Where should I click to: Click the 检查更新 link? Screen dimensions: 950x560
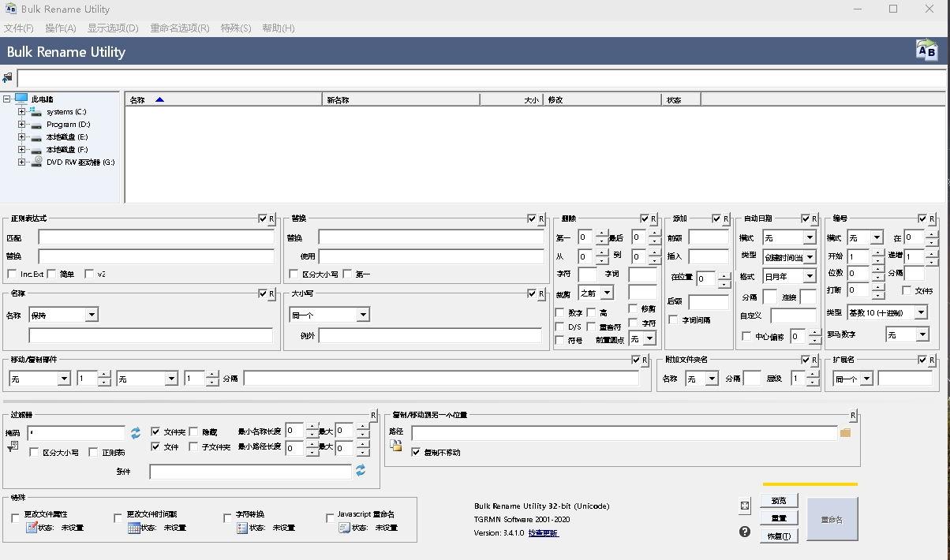pyautogui.click(x=543, y=533)
